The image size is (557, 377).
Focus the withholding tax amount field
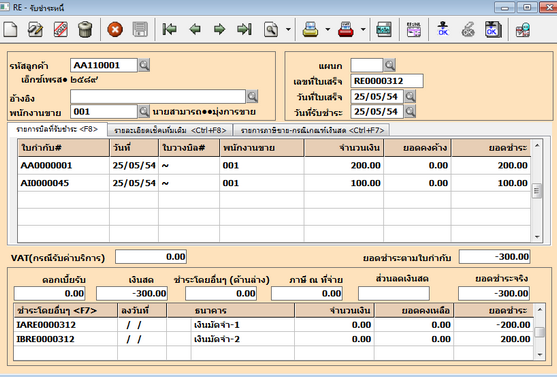pos(307,293)
